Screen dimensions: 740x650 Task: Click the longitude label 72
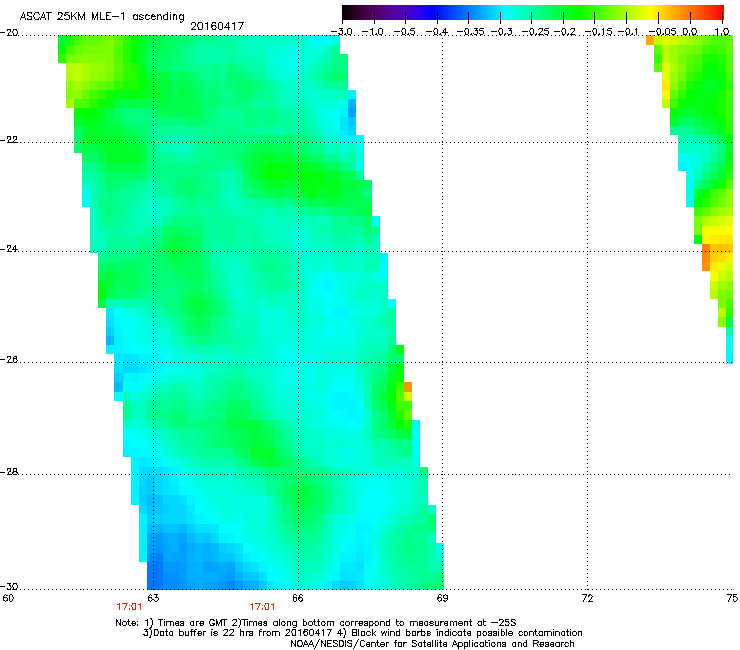click(x=588, y=598)
